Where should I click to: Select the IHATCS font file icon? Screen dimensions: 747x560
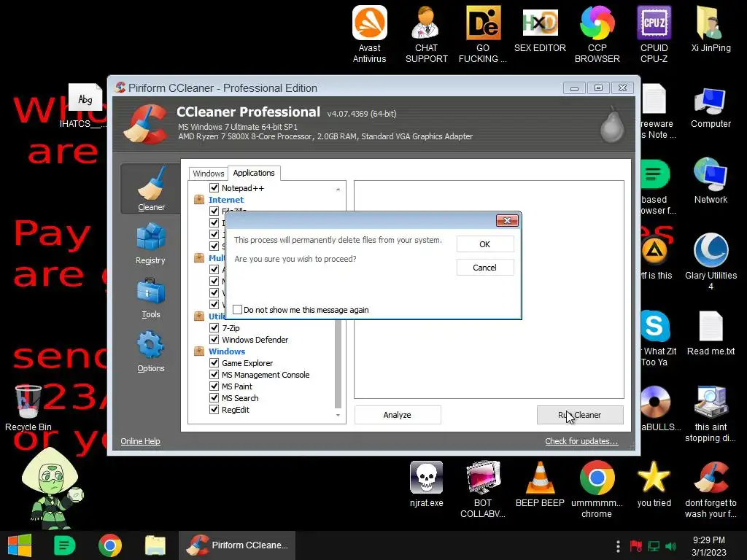85,106
